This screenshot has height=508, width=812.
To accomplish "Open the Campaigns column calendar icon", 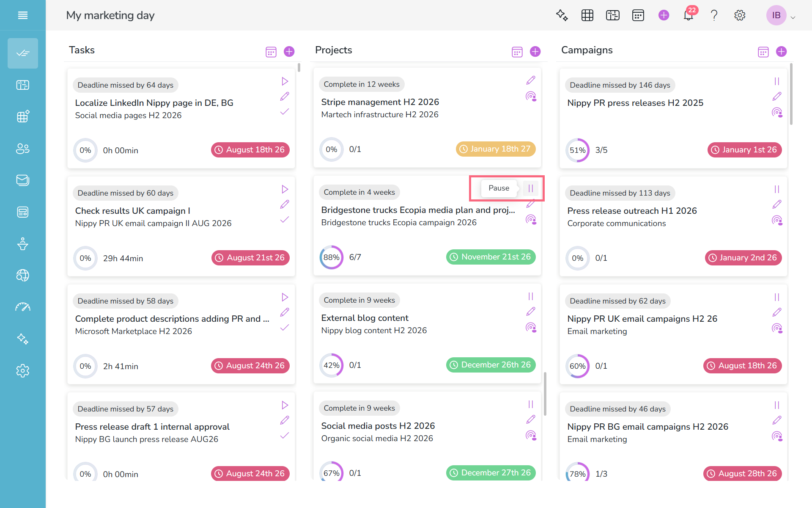I will [763, 52].
